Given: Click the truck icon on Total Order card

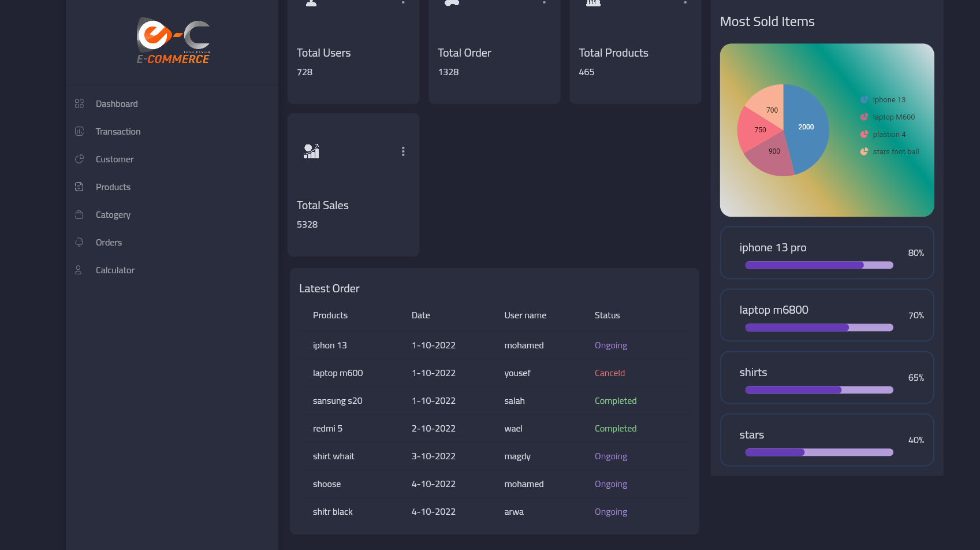Looking at the screenshot, I should (x=452, y=3).
